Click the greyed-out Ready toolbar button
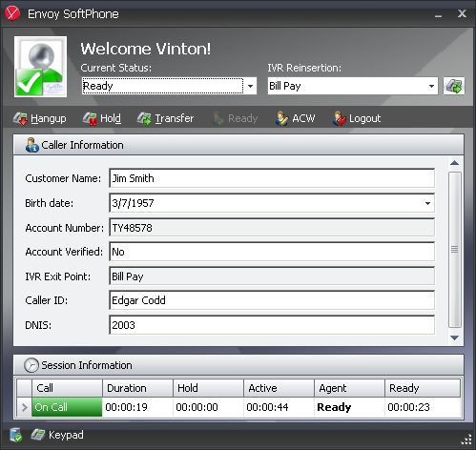The width and height of the screenshot is (476, 450). [x=236, y=118]
